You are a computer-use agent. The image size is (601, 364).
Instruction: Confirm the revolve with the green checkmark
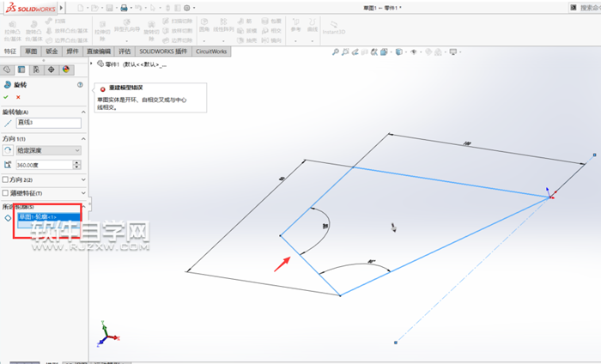[7, 97]
